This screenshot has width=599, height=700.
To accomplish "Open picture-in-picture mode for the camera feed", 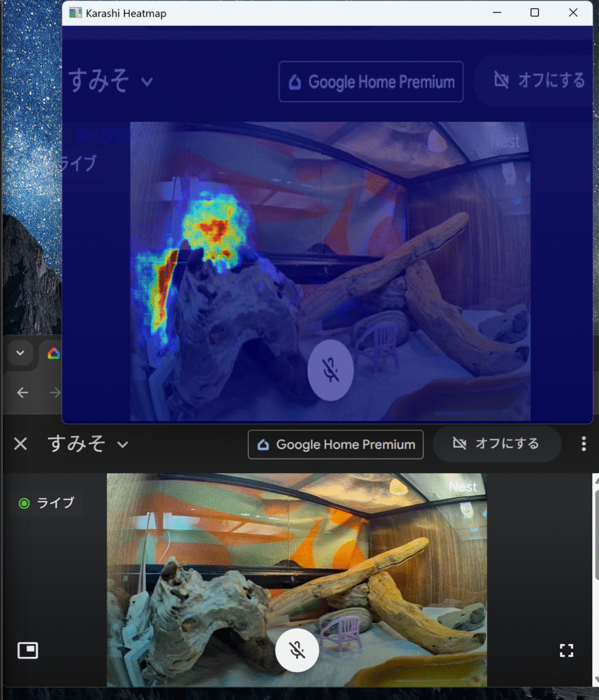I will click(27, 650).
